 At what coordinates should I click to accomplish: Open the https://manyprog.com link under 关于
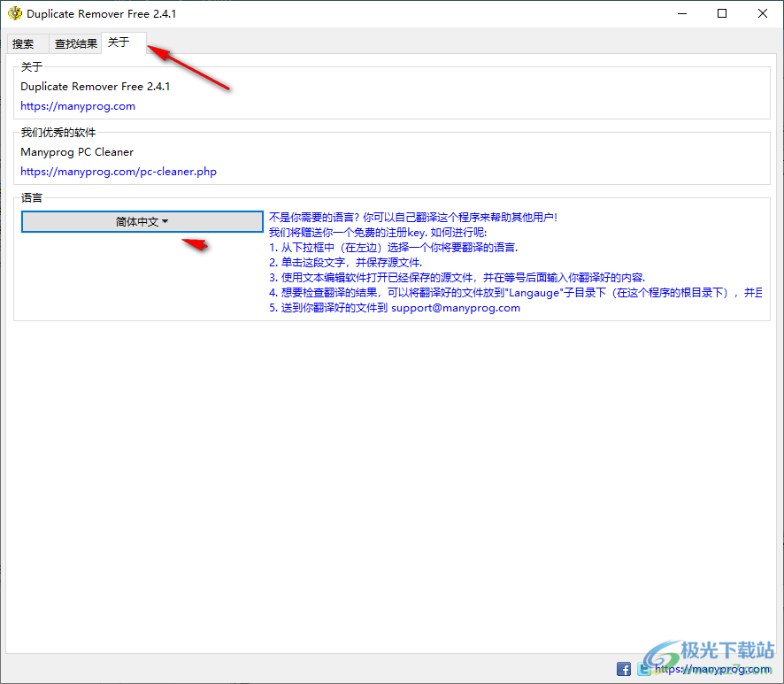tap(78, 106)
